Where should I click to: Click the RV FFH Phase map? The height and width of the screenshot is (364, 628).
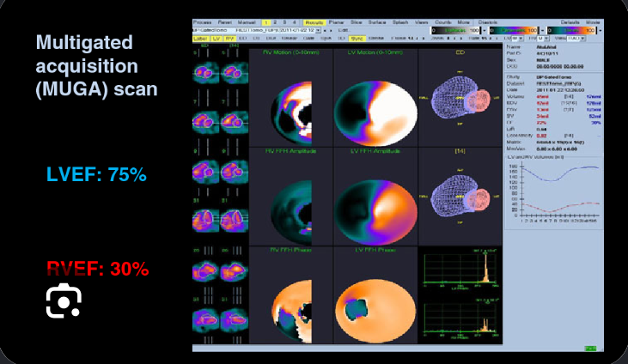point(291,311)
